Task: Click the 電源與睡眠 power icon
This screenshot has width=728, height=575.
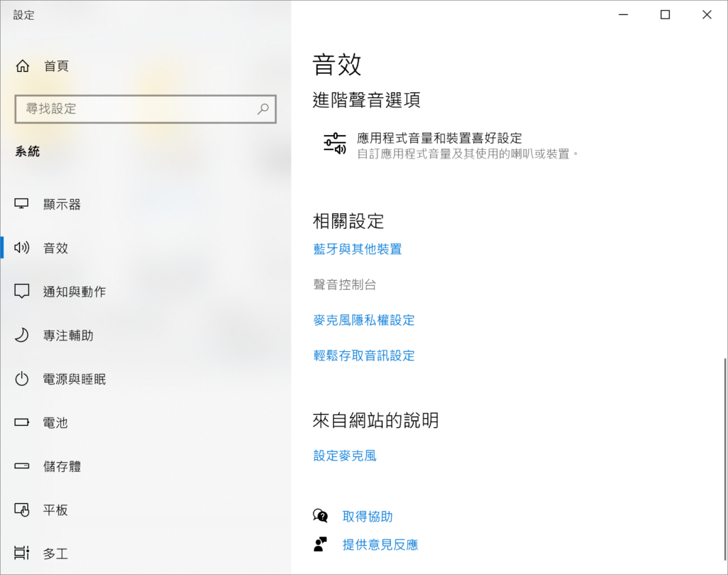Action: tap(22, 379)
